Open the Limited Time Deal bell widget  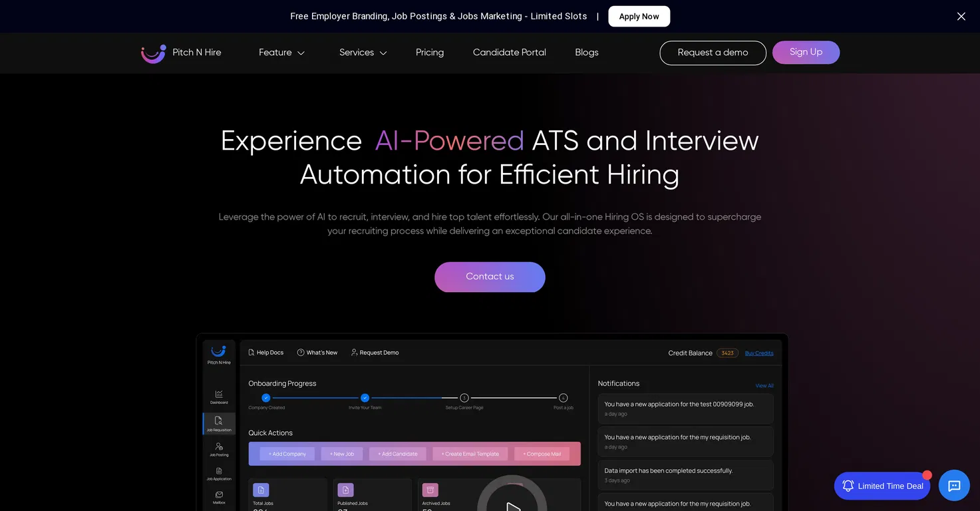pyautogui.click(x=882, y=486)
